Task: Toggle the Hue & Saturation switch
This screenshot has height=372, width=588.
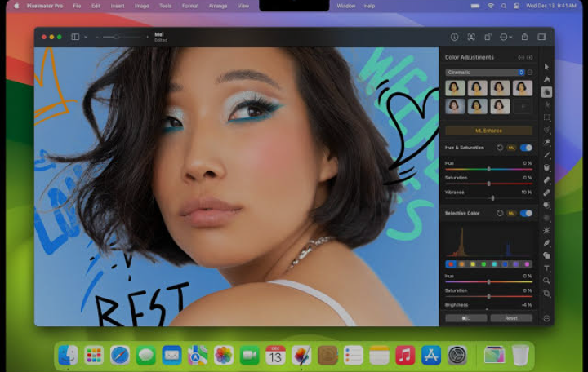Action: tap(526, 148)
